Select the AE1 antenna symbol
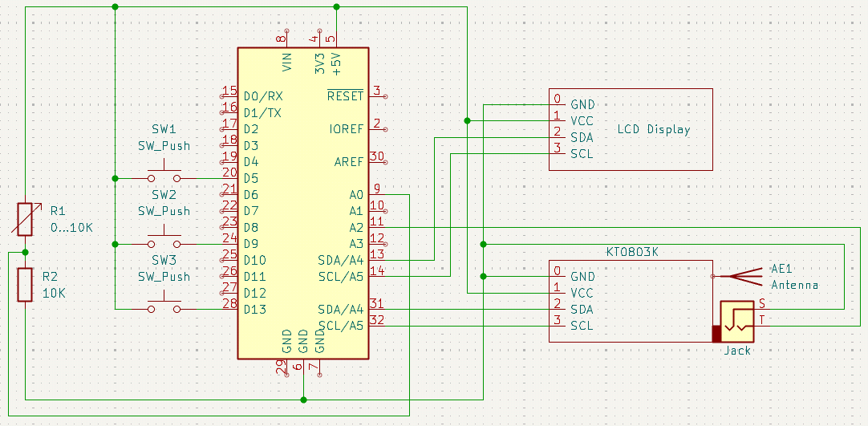868x426 pixels. pyautogui.click(x=739, y=276)
